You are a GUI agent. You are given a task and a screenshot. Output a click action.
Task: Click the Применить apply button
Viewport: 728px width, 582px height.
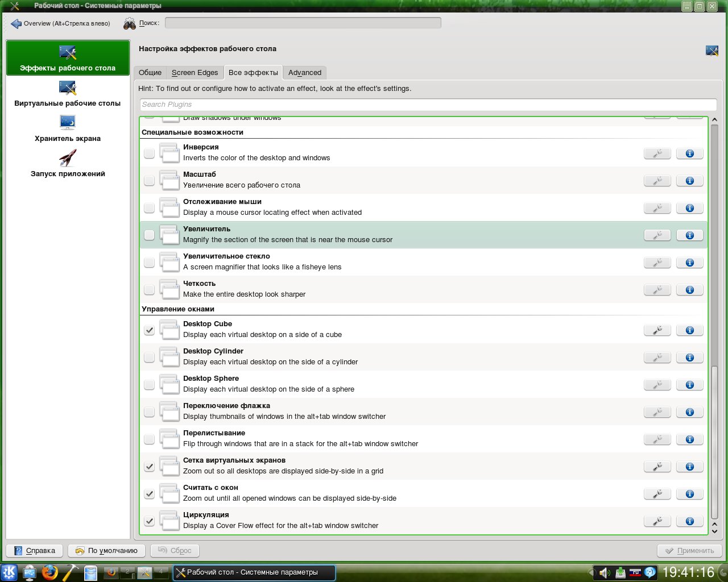[x=689, y=551]
